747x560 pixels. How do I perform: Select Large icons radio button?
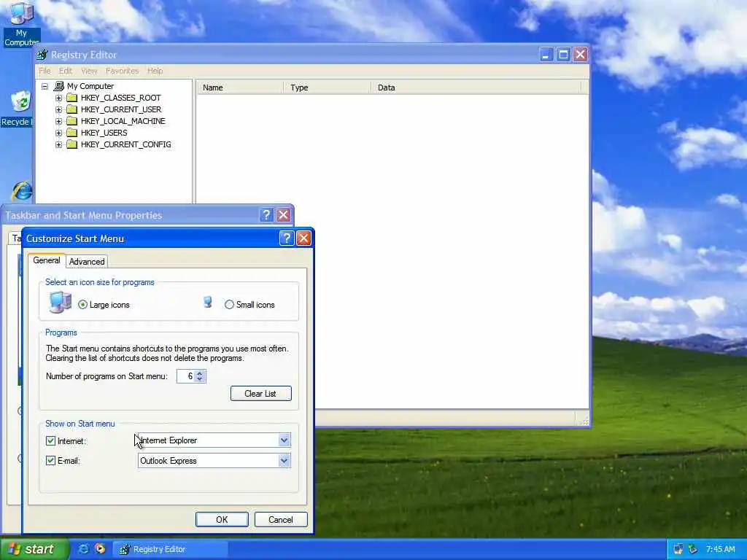(83, 305)
